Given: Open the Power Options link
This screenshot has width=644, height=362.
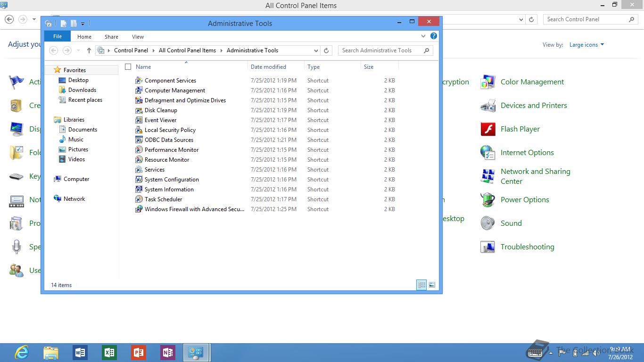Looking at the screenshot, I should (524, 200).
